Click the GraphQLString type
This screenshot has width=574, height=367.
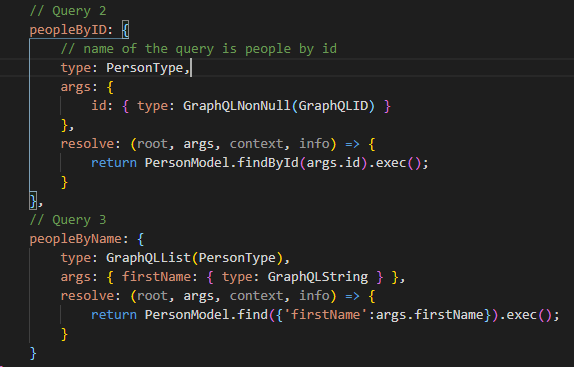pos(318,277)
